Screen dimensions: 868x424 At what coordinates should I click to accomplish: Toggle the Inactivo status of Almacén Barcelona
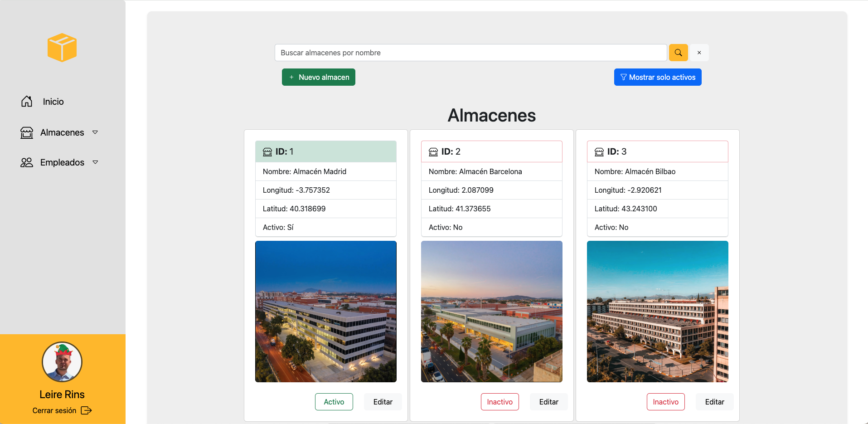pos(500,402)
